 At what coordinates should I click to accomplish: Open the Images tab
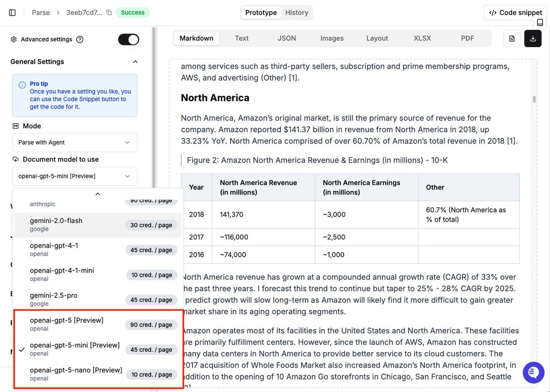click(332, 38)
